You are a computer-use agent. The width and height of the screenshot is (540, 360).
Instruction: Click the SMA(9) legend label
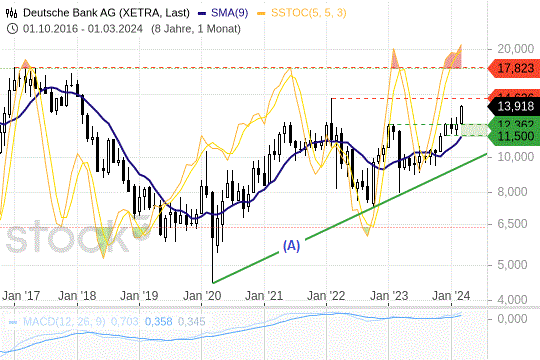[x=229, y=13]
